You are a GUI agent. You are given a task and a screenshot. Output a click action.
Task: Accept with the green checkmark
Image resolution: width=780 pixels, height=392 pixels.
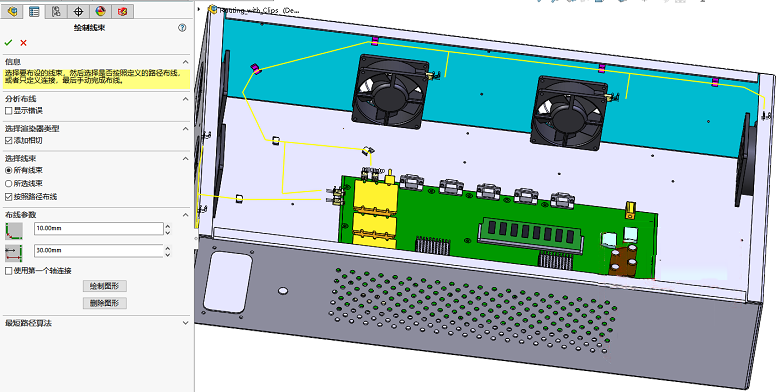pos(8,43)
